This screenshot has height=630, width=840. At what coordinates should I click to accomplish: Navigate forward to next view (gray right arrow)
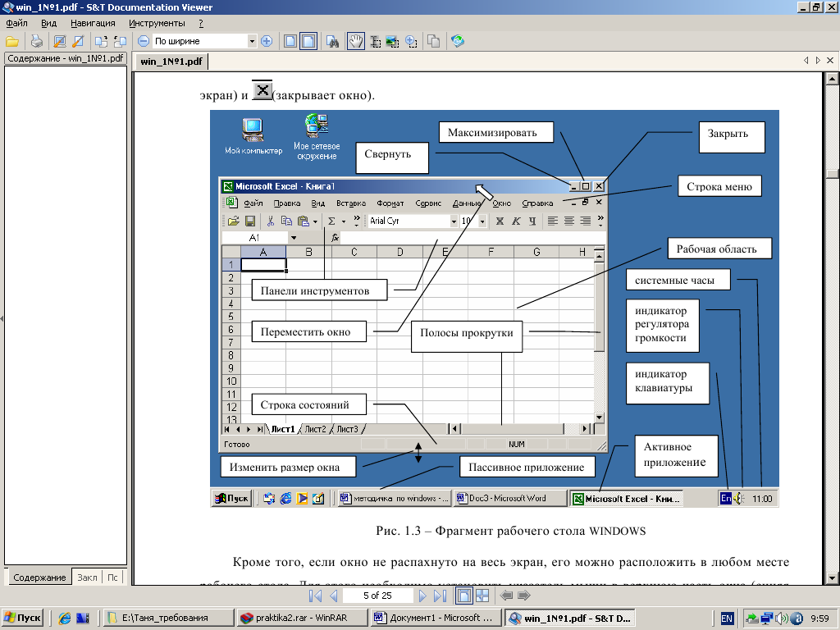[524, 596]
